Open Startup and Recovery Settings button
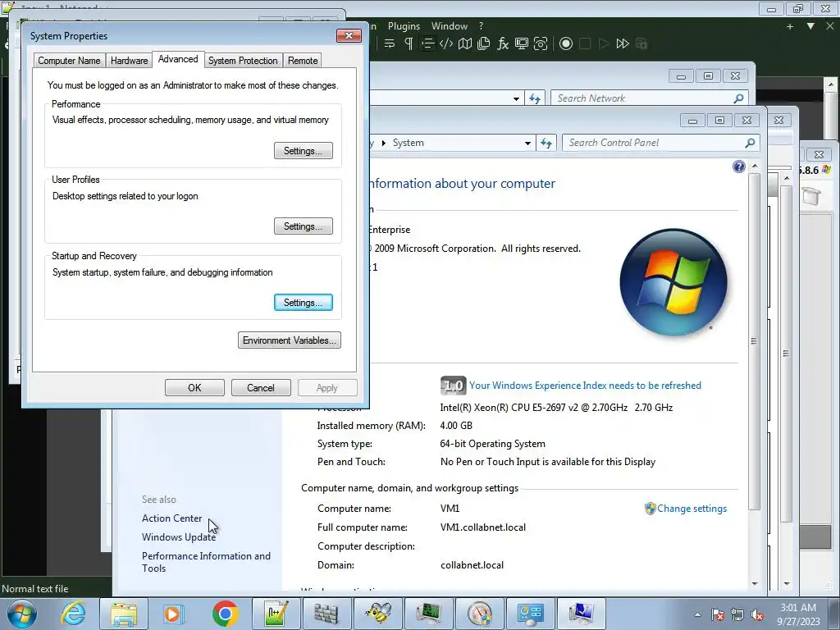The image size is (840, 630). [304, 303]
